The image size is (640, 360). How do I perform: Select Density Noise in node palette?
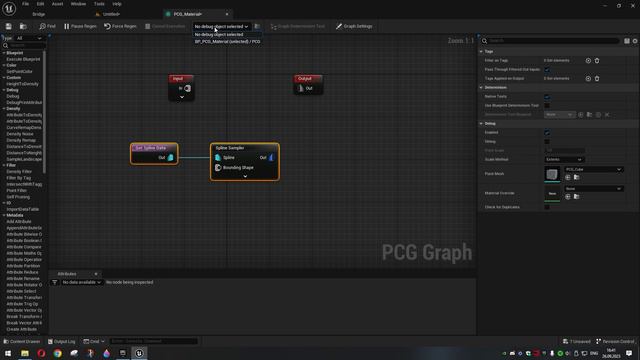20,134
